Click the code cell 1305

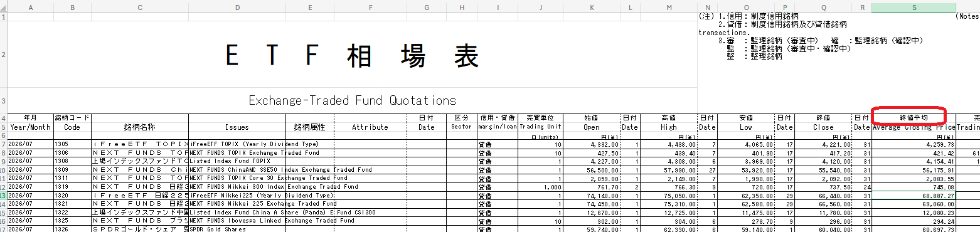pyautogui.click(x=72, y=144)
